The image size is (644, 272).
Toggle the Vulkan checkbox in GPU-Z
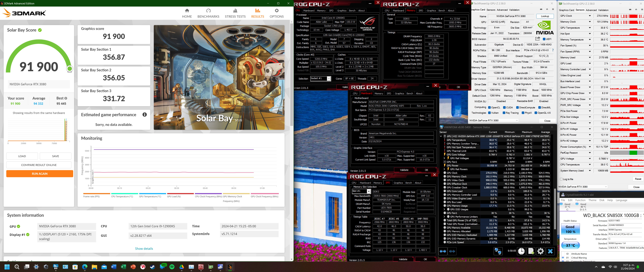(489, 113)
